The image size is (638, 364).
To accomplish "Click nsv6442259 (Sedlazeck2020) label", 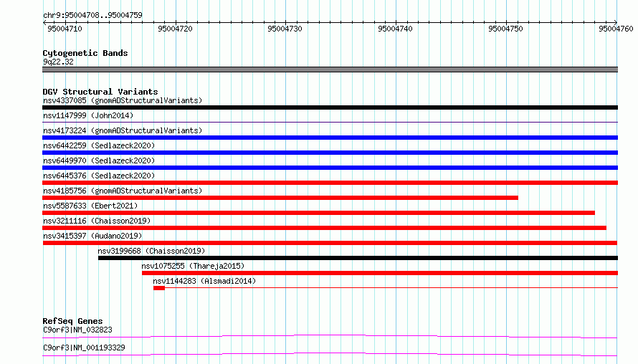I will coord(99,145).
